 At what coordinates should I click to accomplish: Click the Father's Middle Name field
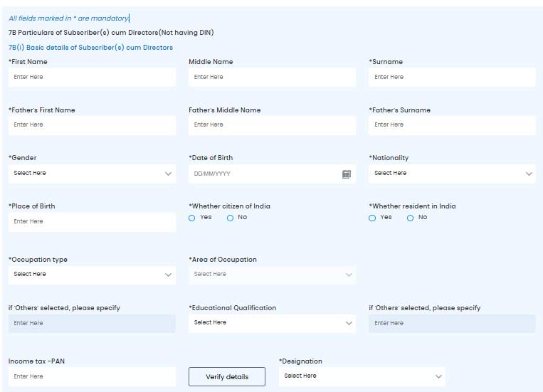point(272,125)
